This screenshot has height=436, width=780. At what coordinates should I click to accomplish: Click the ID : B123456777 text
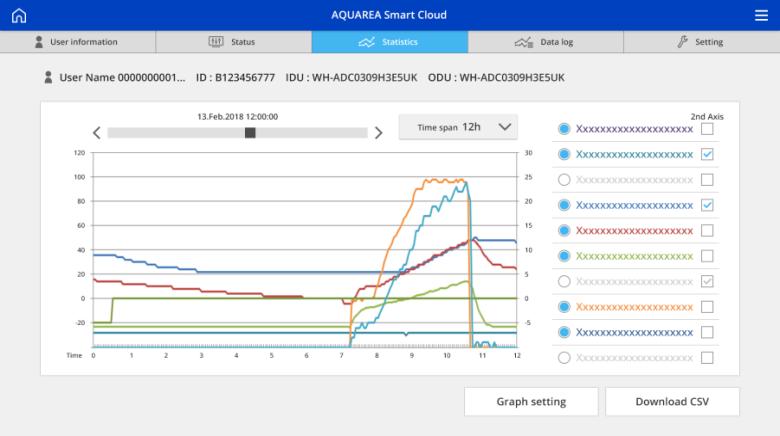click(235, 78)
